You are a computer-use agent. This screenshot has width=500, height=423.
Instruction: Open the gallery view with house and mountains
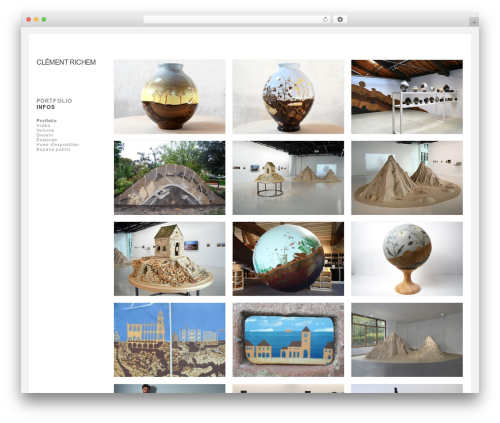pos(288,178)
